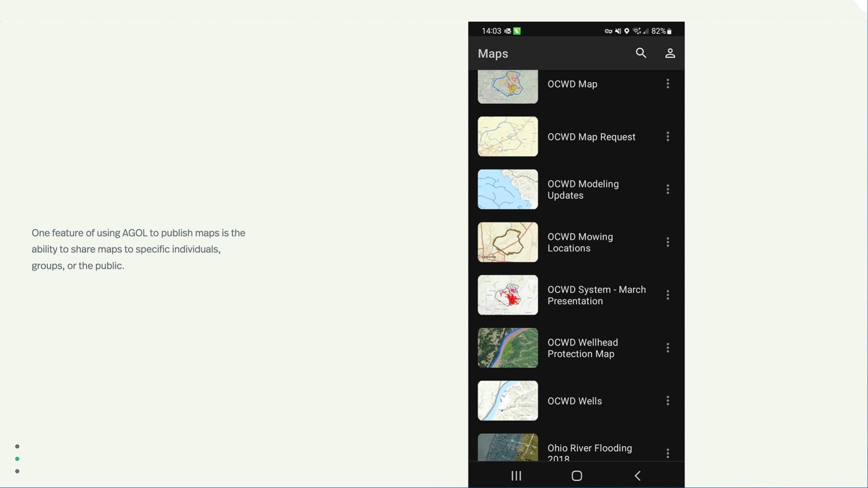868x488 pixels.
Task: Select the Ohio River Flooding 2018 thumbnail
Action: (508, 447)
